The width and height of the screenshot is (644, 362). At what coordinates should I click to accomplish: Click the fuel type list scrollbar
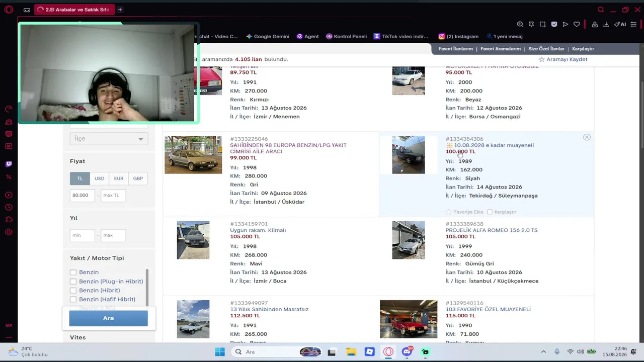pos(147,287)
